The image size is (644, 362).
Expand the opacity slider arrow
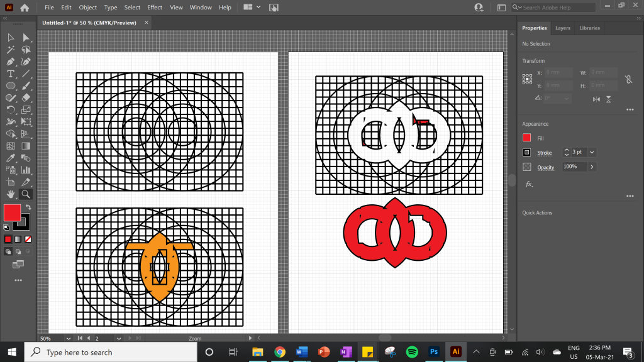tap(592, 167)
